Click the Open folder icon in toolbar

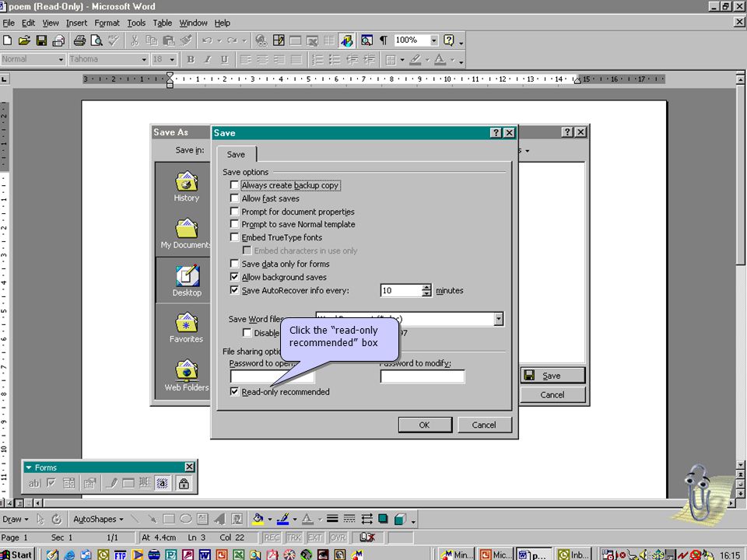(x=24, y=40)
